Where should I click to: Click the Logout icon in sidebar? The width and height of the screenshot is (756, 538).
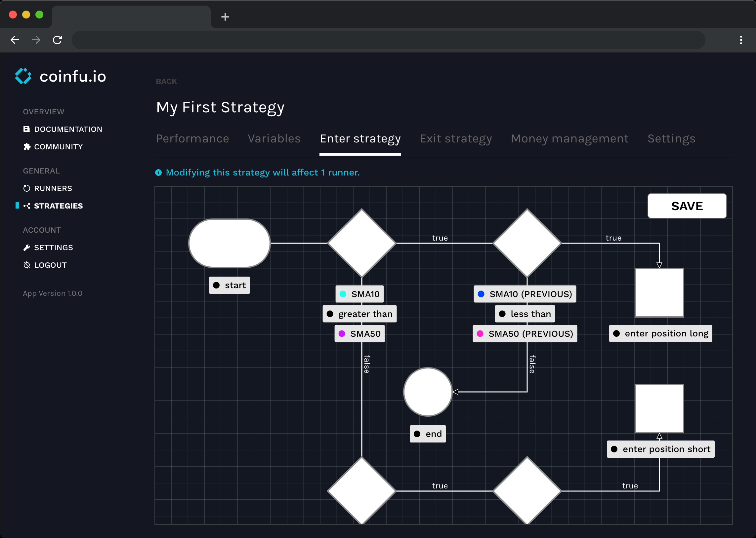tap(26, 265)
